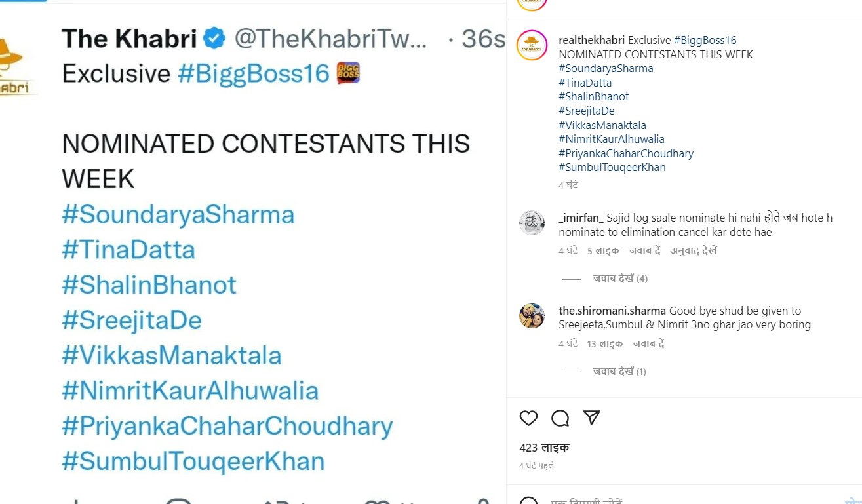Reply to _imirfan_ comment via जवाब दें
862x504 pixels.
pos(644,251)
